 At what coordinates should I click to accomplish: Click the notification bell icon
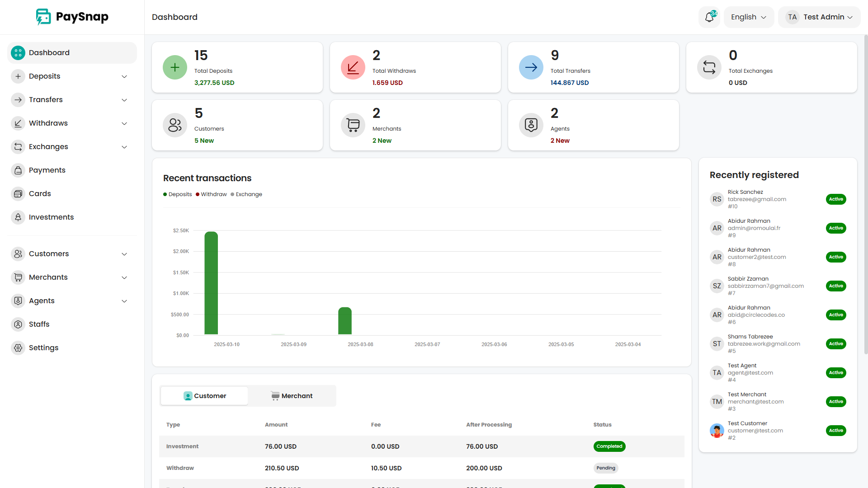(709, 17)
